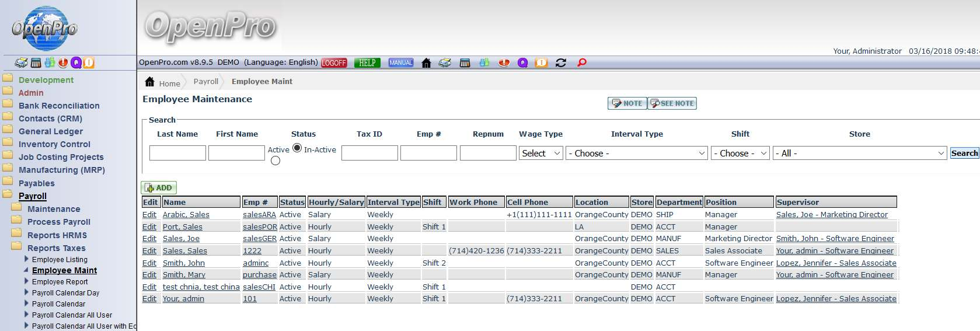Click the ADD employee button
980x331 pixels.
tap(159, 188)
